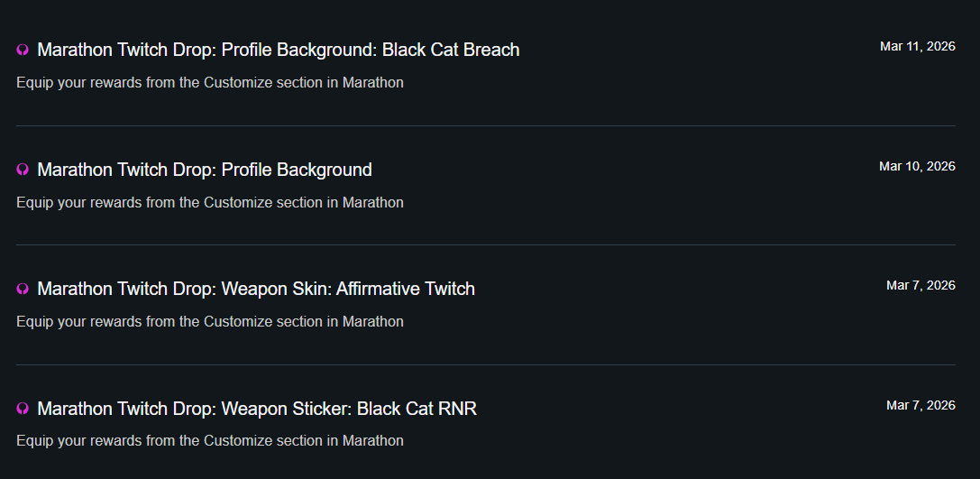Click the description below Affirmative Twitch title
This screenshot has height=479, width=980.
click(x=210, y=321)
